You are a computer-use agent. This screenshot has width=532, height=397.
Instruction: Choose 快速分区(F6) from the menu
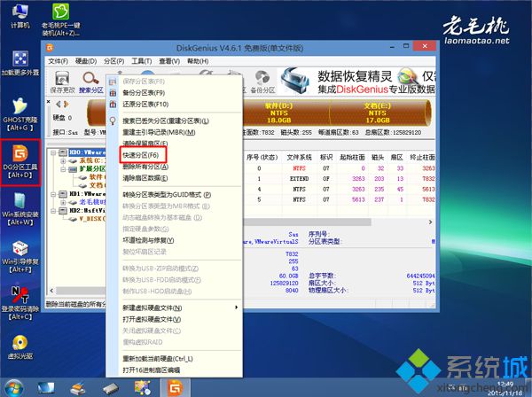pyautogui.click(x=141, y=155)
